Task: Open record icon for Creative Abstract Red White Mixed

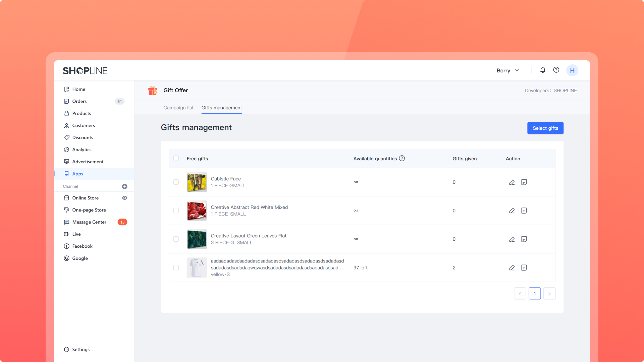Action: 524,211
